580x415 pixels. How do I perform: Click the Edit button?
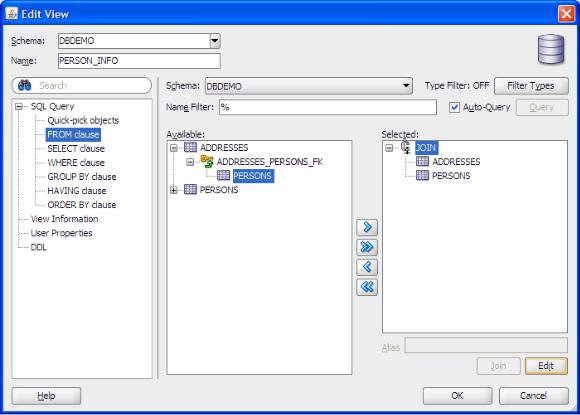coord(546,366)
